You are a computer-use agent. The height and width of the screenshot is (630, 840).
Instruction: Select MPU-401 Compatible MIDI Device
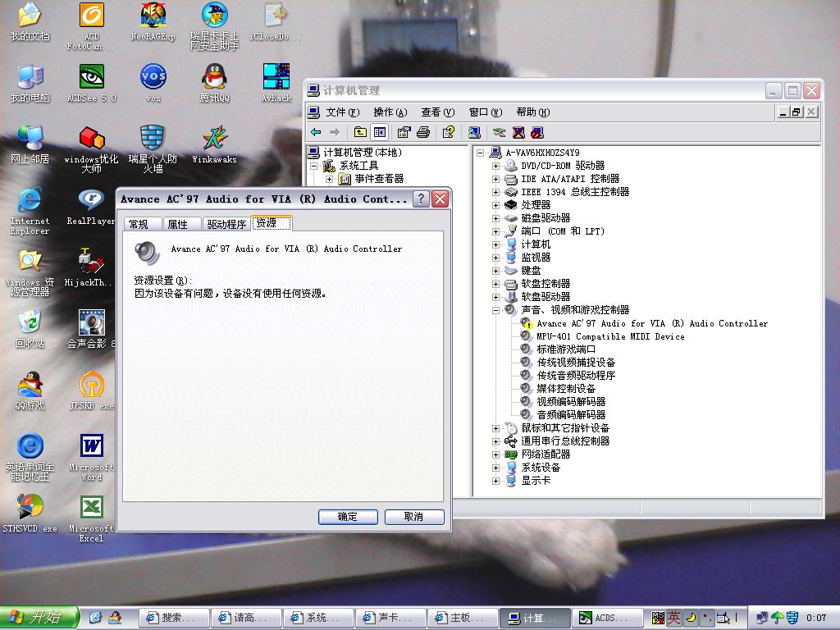click(610, 336)
